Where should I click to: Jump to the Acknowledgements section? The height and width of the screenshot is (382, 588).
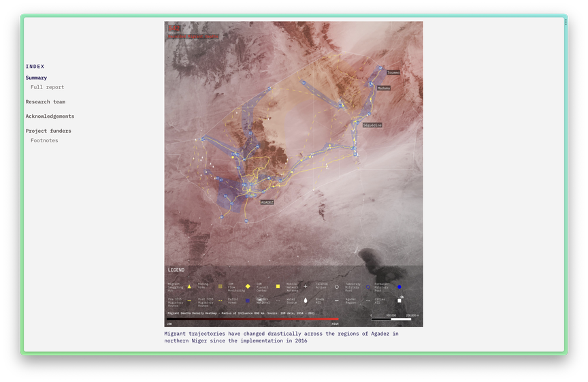[50, 116]
